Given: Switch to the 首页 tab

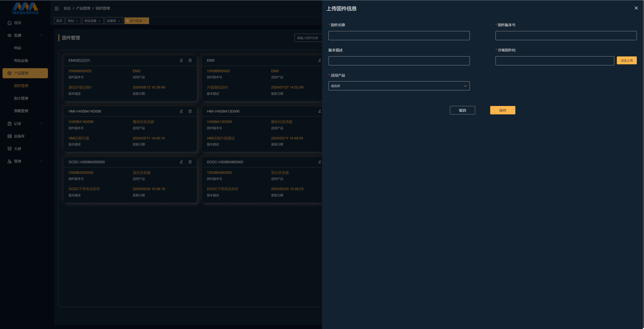Looking at the screenshot, I should (59, 21).
